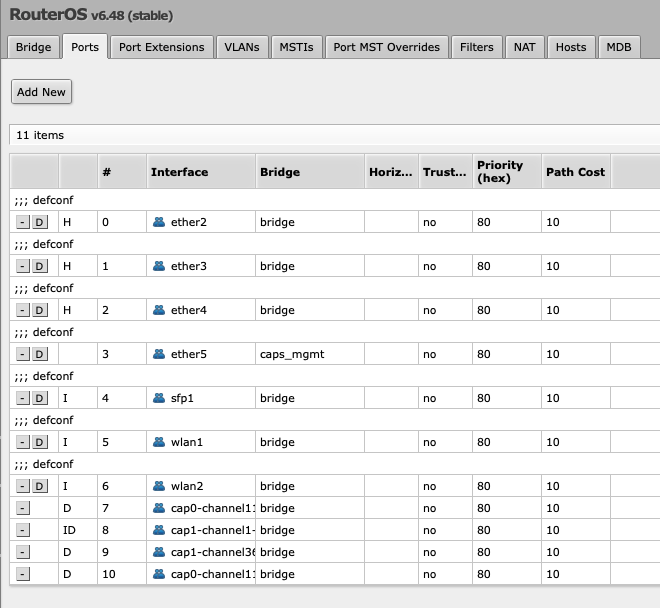
Task: Click the wlan1 interface icon
Action: (159, 442)
